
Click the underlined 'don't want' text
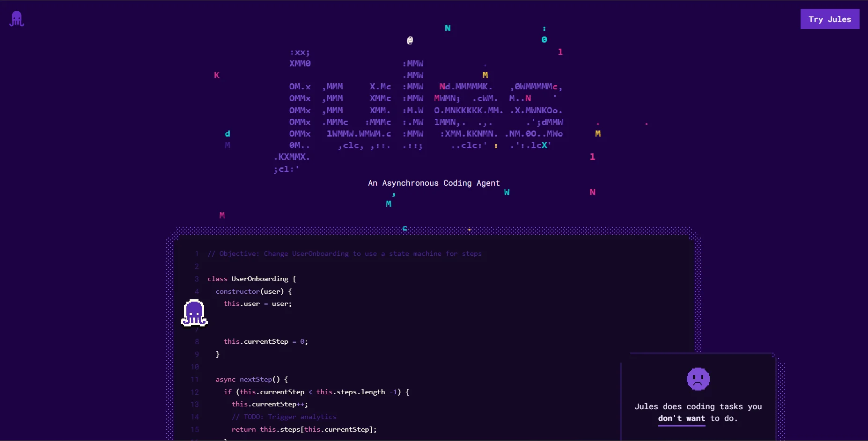click(682, 419)
